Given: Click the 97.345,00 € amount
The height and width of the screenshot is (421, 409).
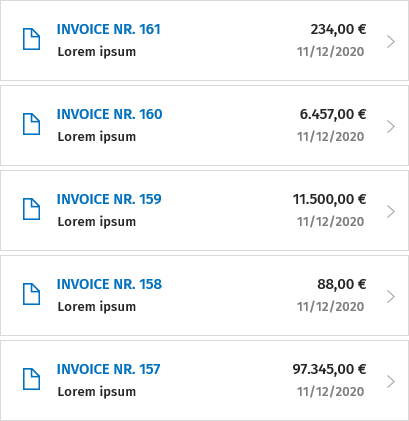Looking at the screenshot, I should pyautogui.click(x=329, y=370).
